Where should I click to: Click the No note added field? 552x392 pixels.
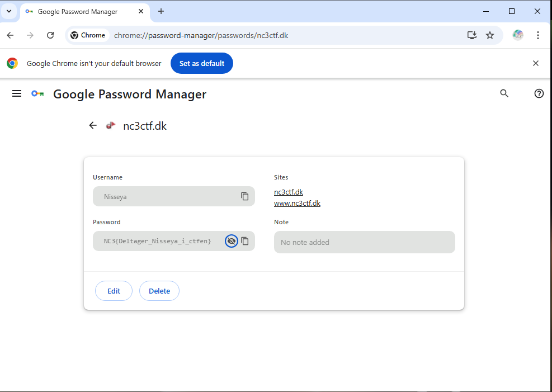[x=364, y=242]
